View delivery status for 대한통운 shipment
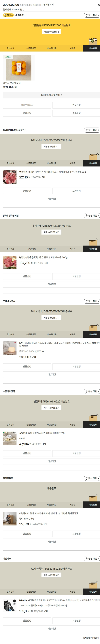The image size is (100, 644). (51, 32)
